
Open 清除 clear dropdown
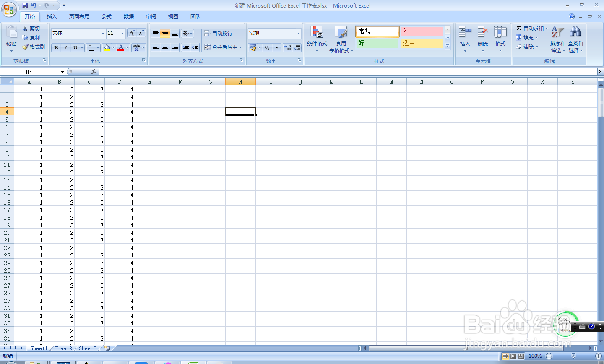[x=527, y=47]
